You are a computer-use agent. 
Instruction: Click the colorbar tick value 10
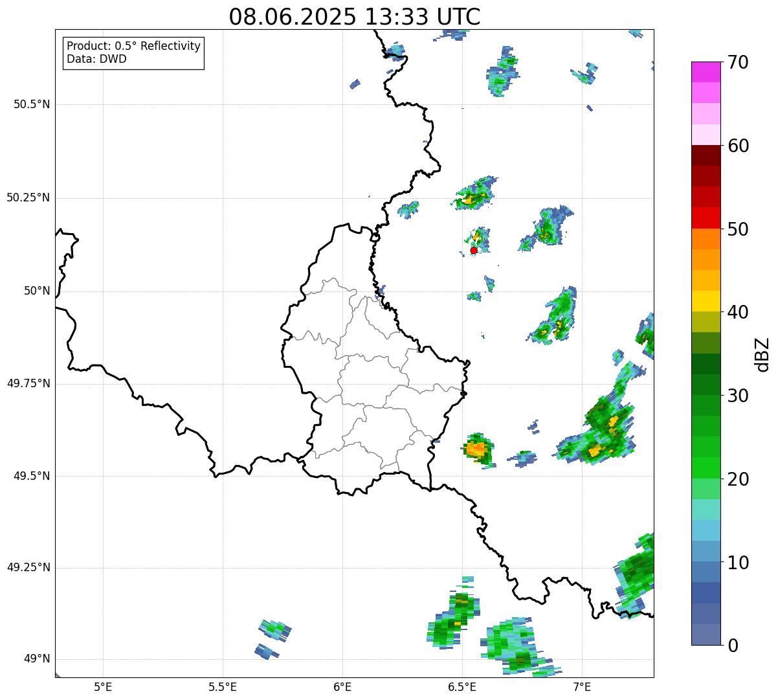coord(739,563)
